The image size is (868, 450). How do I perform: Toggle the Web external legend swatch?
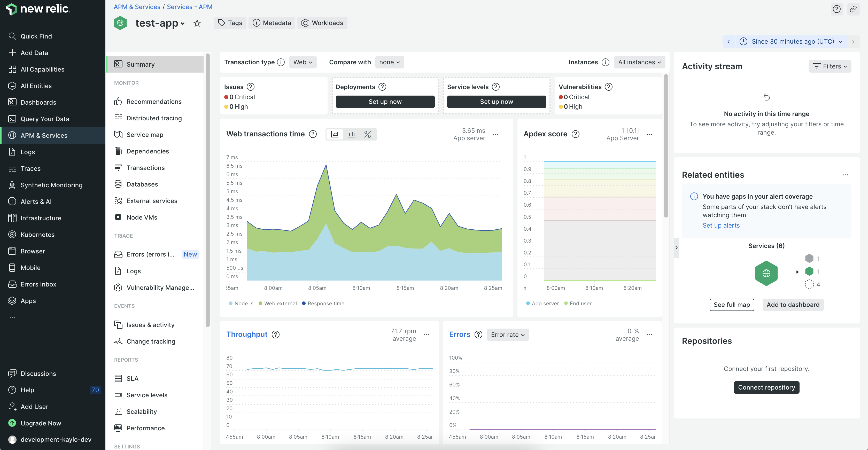[260, 304]
